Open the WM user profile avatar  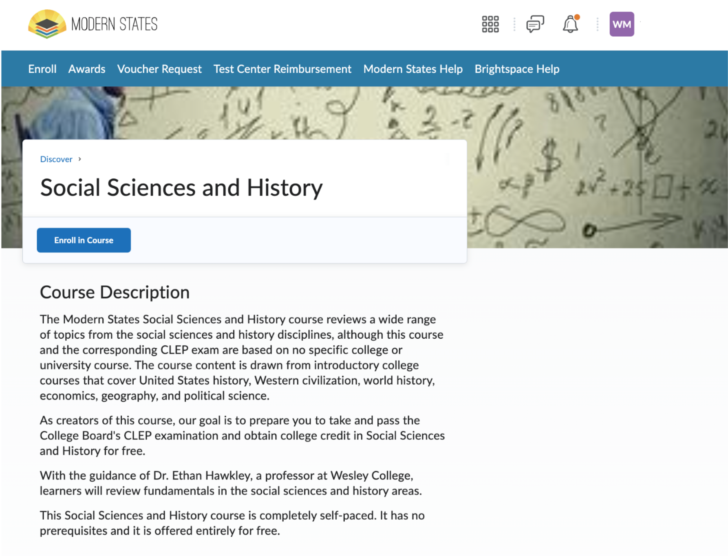(622, 24)
